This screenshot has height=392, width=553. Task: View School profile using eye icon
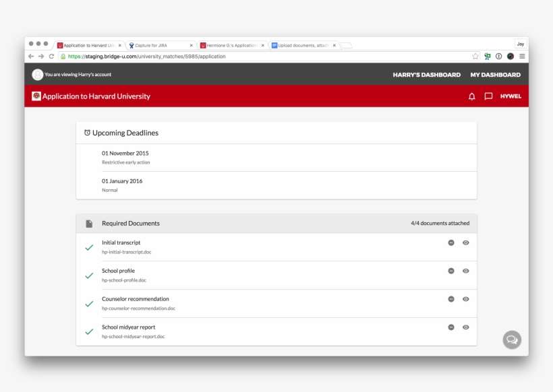pyautogui.click(x=465, y=271)
